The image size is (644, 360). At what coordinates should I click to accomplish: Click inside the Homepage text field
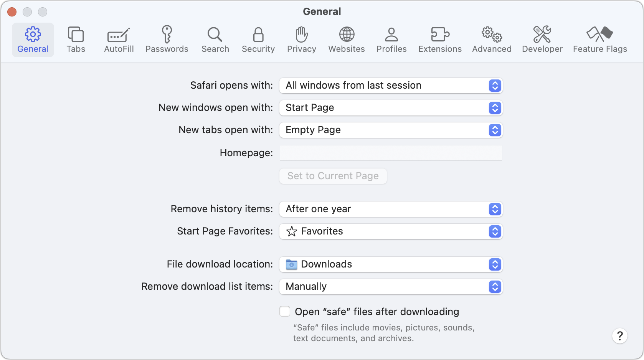click(390, 153)
